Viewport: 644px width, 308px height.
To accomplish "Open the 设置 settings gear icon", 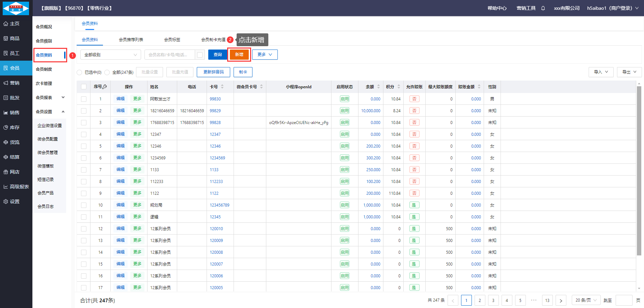I will point(6,202).
